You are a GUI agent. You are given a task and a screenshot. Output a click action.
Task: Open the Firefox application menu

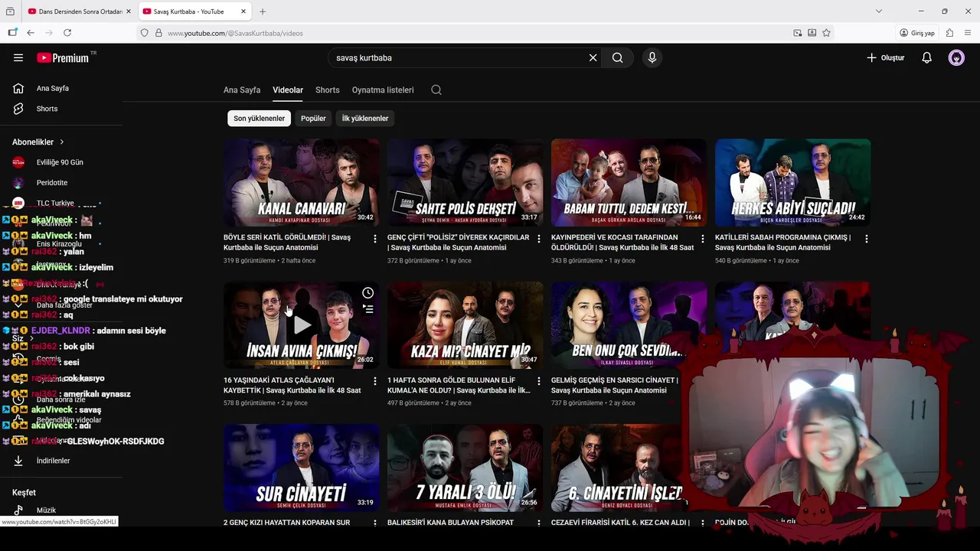969,33
